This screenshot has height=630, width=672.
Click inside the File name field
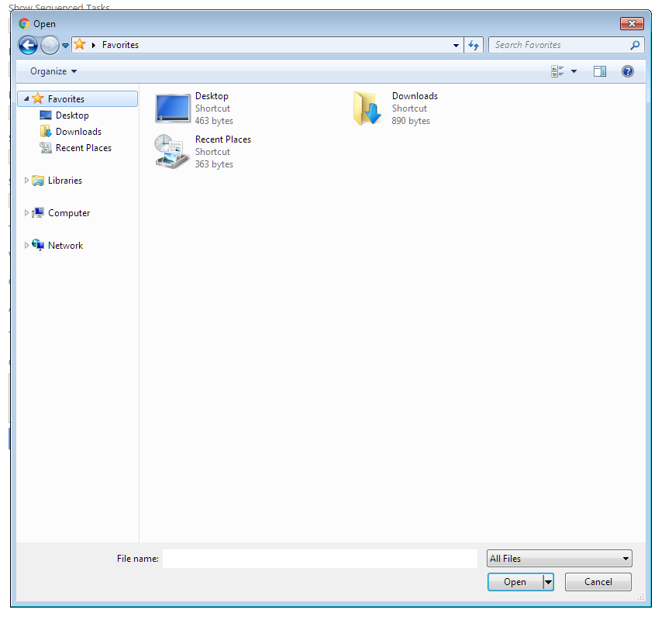[x=319, y=559]
